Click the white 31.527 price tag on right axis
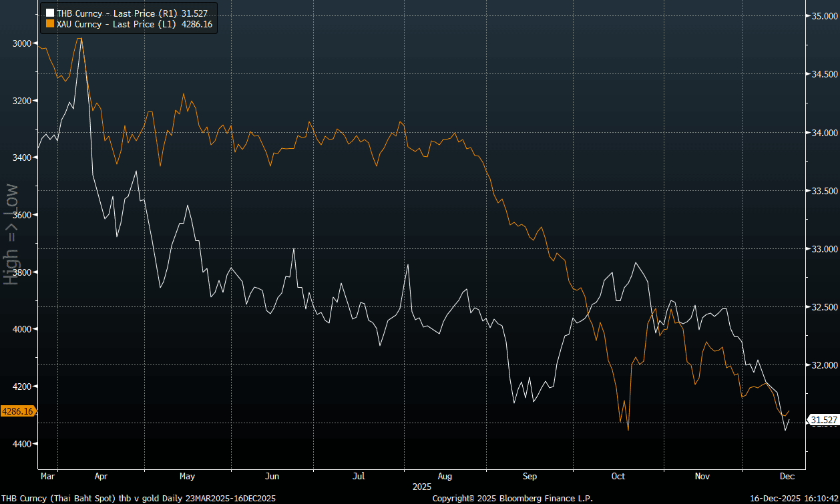This screenshot has width=840, height=504. tap(823, 420)
